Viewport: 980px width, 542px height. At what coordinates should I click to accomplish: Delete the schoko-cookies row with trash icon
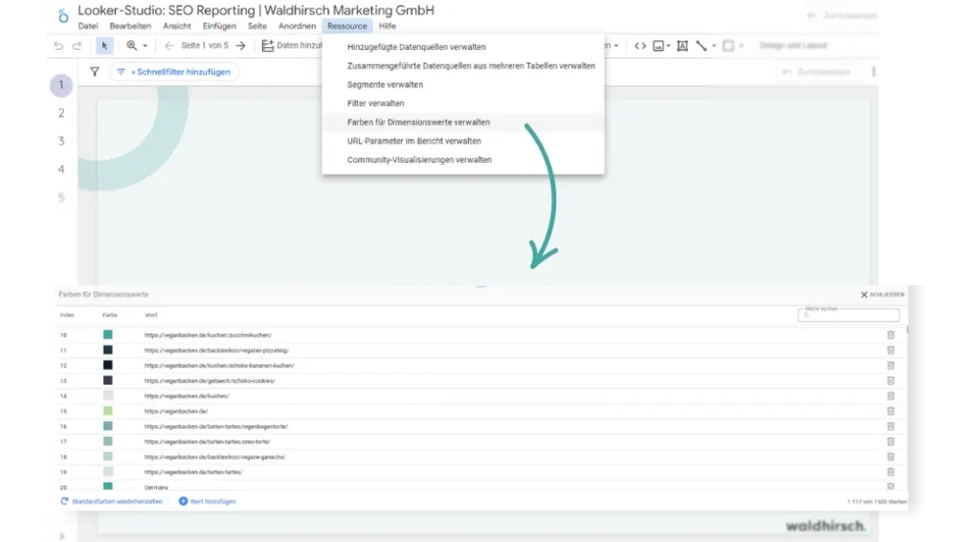pyautogui.click(x=890, y=381)
